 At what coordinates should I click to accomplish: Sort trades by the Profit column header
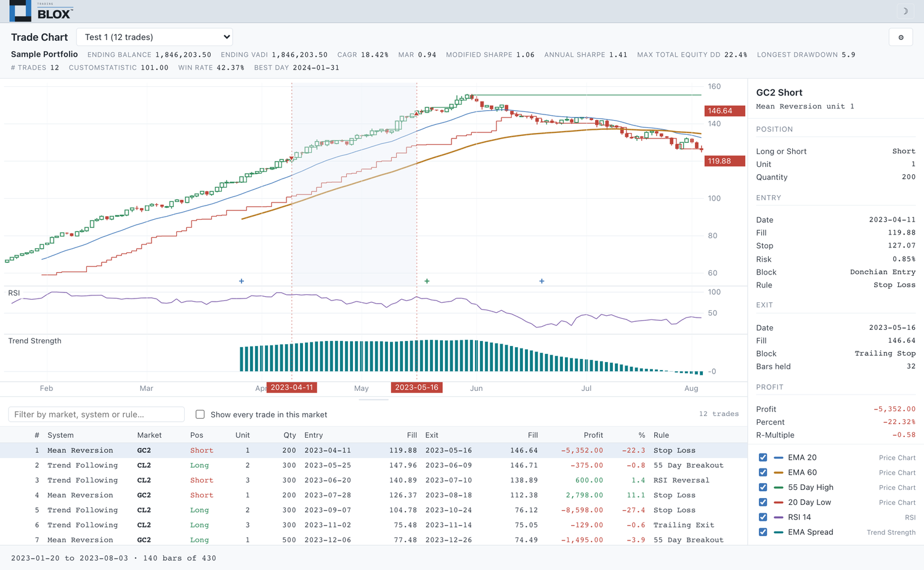593,435
